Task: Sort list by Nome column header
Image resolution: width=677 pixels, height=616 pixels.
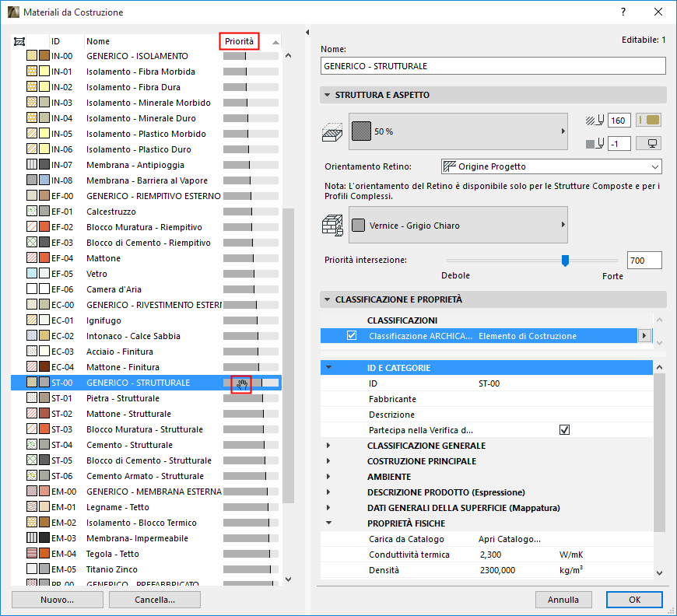Action: [98, 41]
